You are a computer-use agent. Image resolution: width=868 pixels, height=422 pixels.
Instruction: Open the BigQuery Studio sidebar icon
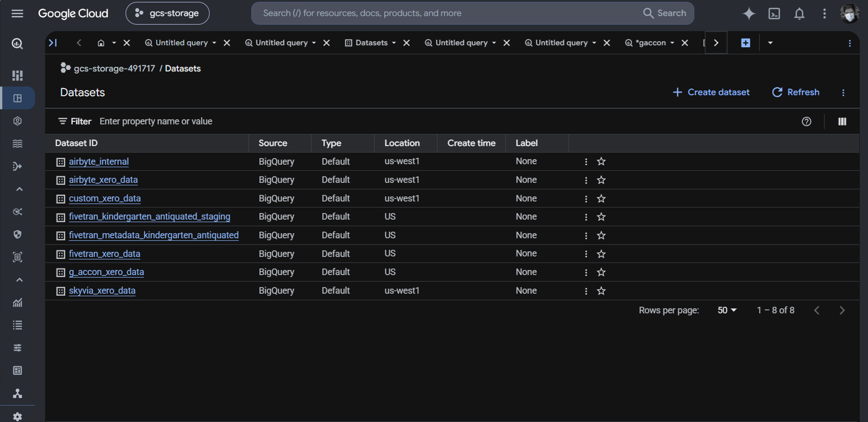pyautogui.click(x=17, y=98)
